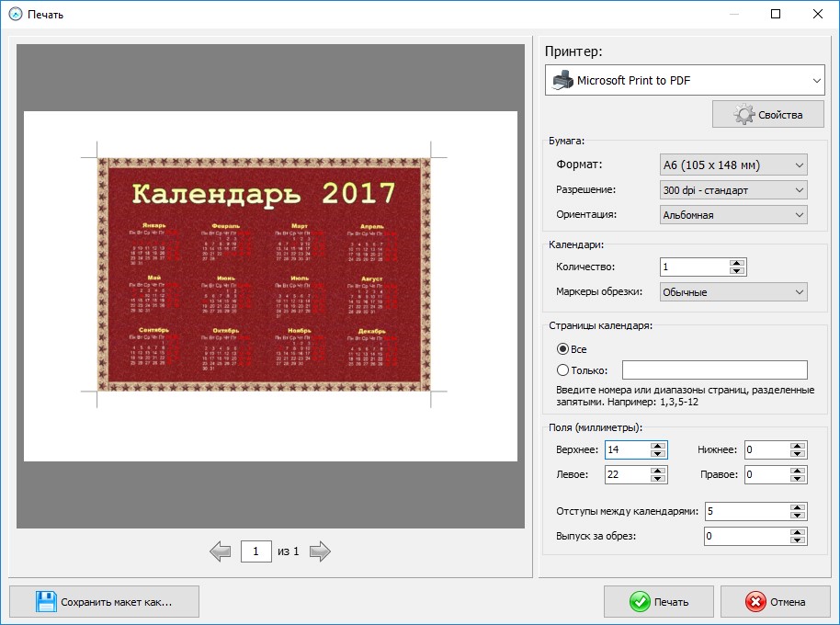This screenshot has width=840, height=625.
Task: Go to the next page arrow
Action: click(x=319, y=551)
